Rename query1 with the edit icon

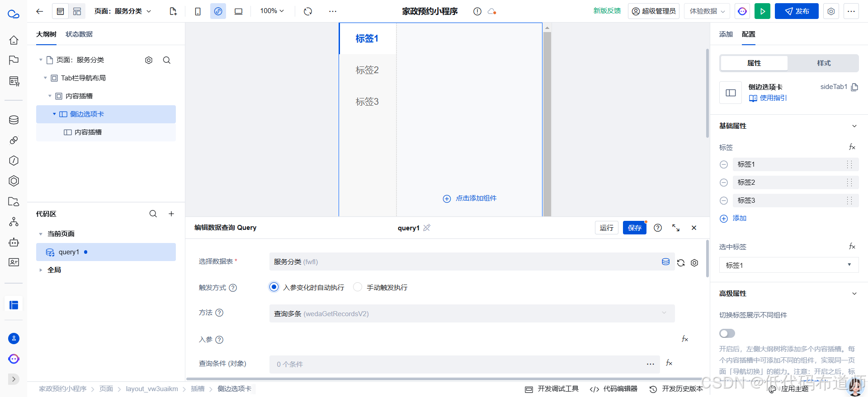(427, 228)
